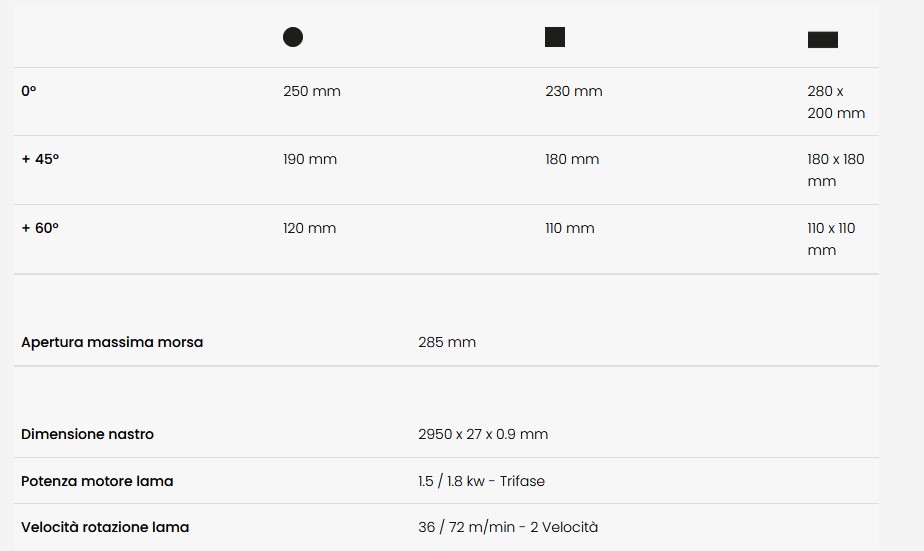Click the 110 mm square value
Screen dimensions: 924x551
point(570,228)
